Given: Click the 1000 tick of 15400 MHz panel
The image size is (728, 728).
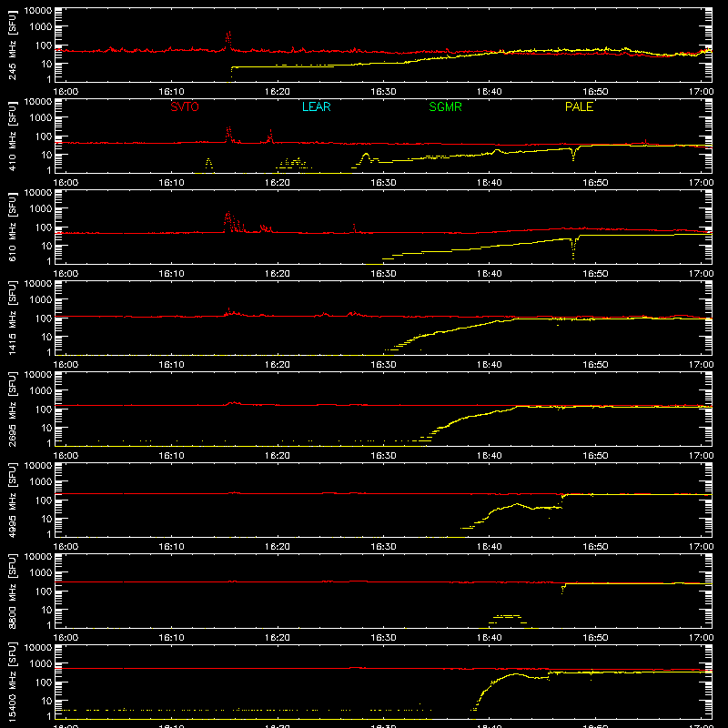Looking at the screenshot, I should pos(41,664).
